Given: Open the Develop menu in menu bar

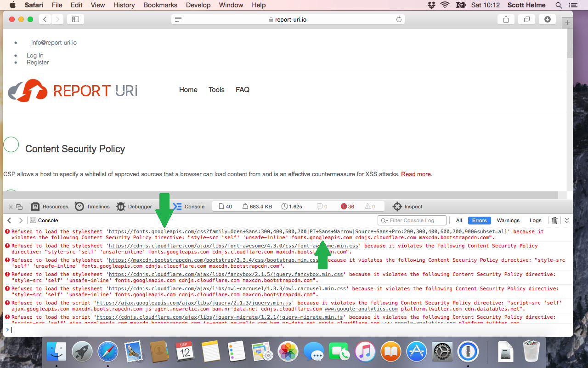Looking at the screenshot, I should tap(198, 5).
